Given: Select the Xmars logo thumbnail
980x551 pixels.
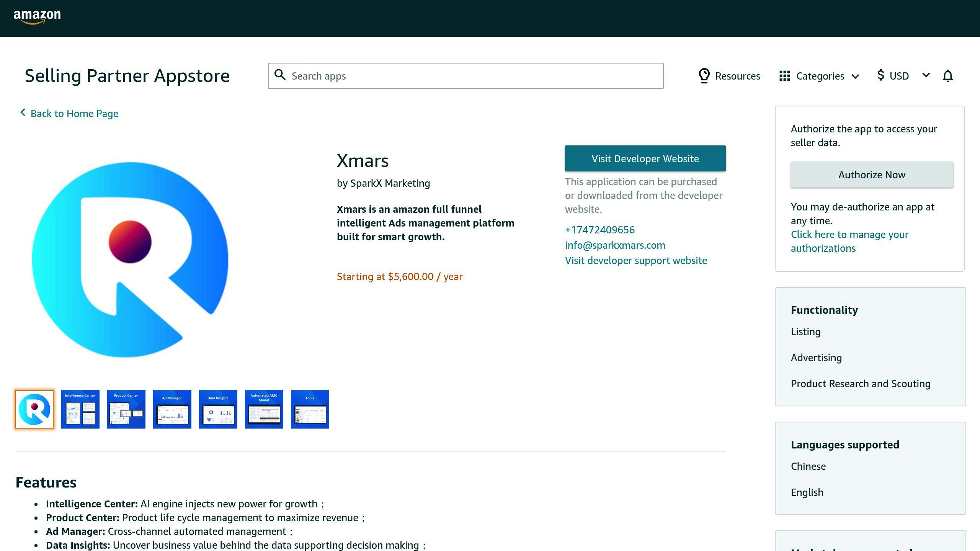Looking at the screenshot, I should pyautogui.click(x=34, y=409).
